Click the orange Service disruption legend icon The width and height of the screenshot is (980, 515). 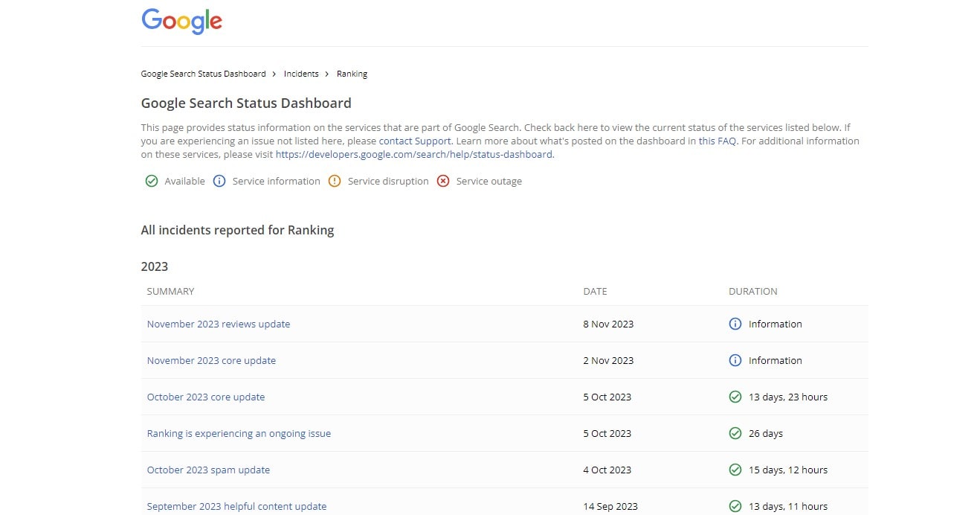pos(335,181)
